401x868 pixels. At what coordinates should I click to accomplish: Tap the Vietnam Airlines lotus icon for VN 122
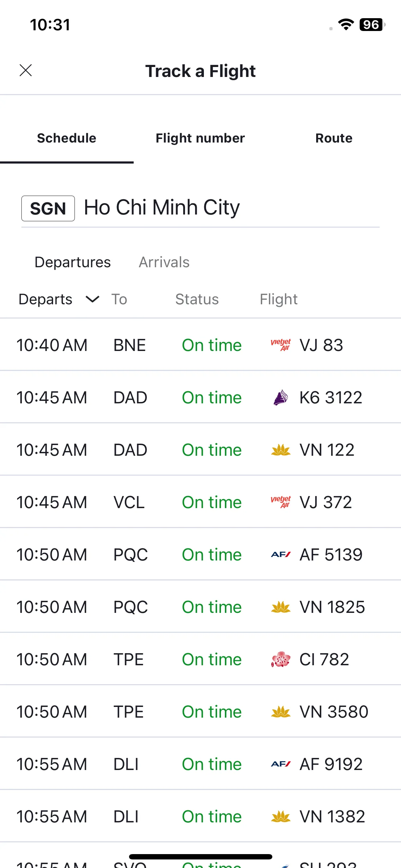(x=281, y=450)
